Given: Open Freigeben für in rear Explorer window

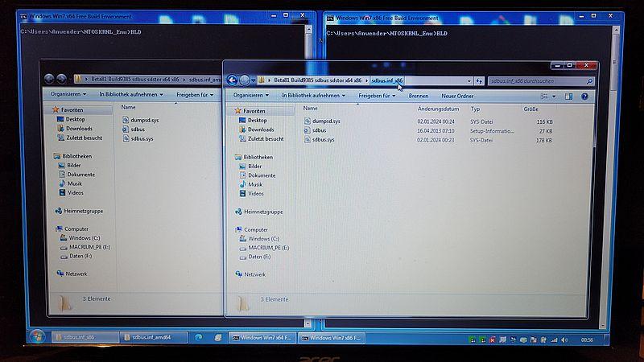Looking at the screenshot, I should tap(195, 95).
